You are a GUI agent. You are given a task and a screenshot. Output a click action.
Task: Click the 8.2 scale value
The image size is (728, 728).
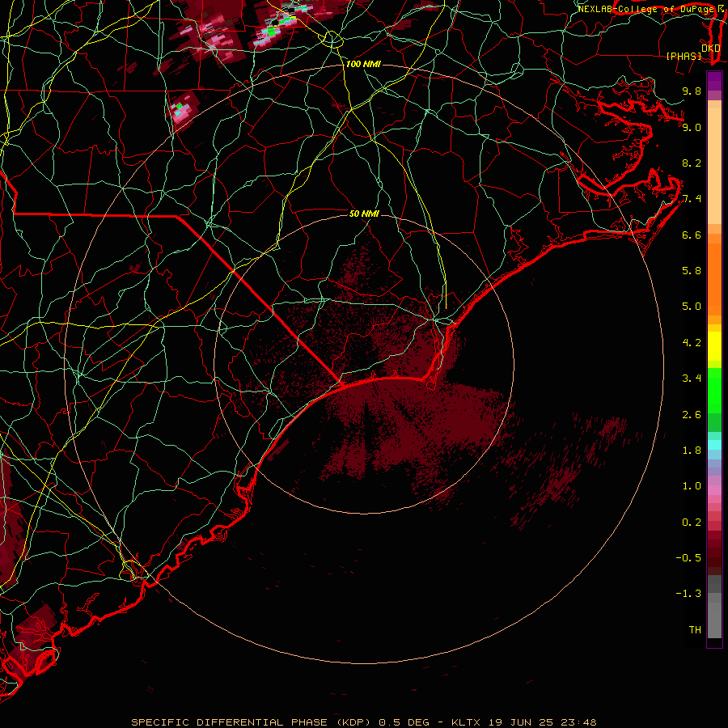pyautogui.click(x=692, y=163)
